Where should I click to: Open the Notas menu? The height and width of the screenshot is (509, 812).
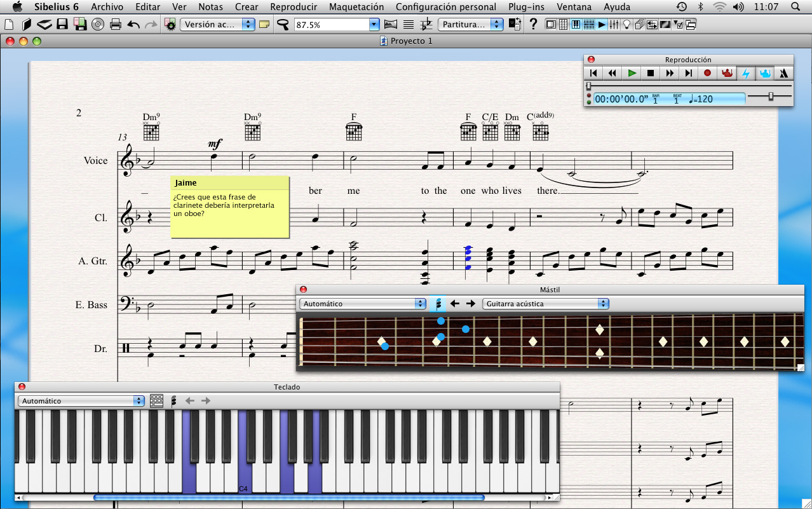point(210,7)
